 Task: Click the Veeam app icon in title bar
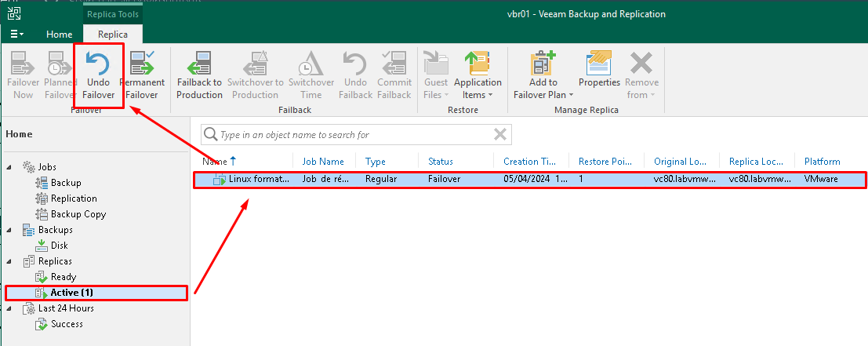[x=14, y=13]
